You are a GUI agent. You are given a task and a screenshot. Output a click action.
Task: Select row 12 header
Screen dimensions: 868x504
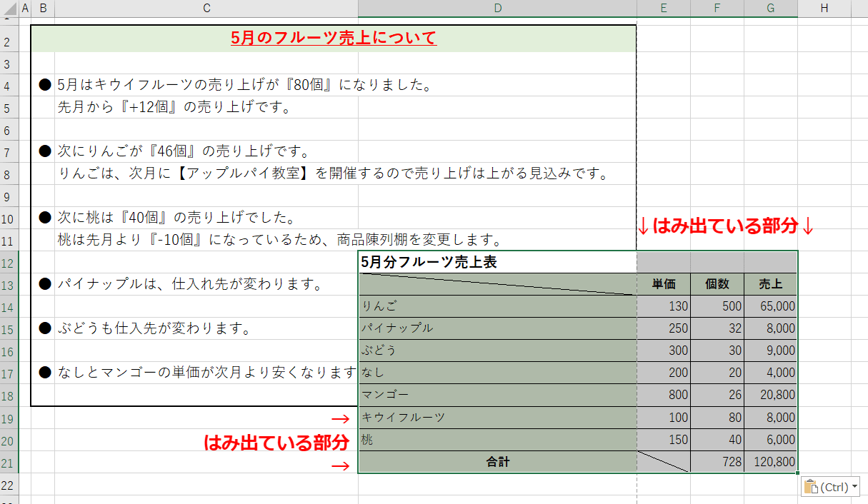[x=9, y=263]
